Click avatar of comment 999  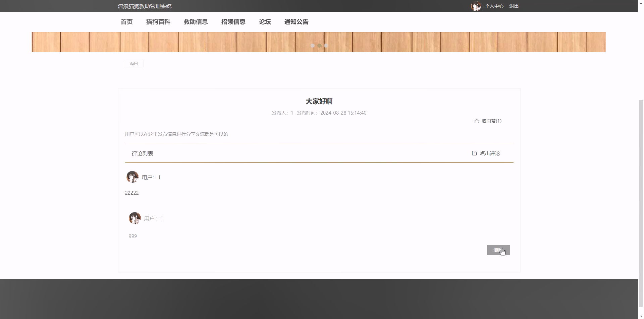135,218
